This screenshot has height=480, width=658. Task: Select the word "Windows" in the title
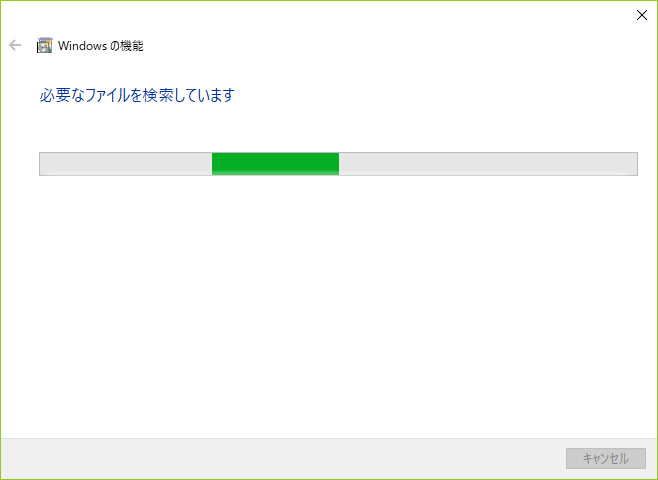coord(82,45)
